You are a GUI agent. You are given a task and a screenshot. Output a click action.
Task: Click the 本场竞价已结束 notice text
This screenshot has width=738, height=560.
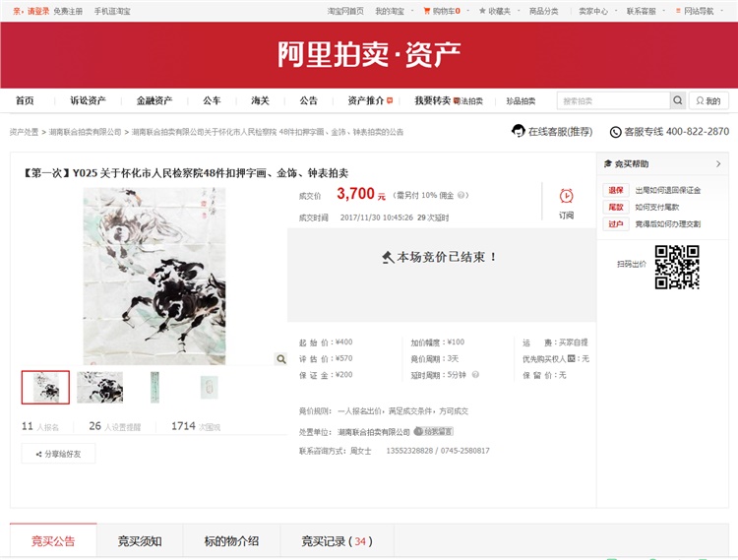[x=440, y=257]
